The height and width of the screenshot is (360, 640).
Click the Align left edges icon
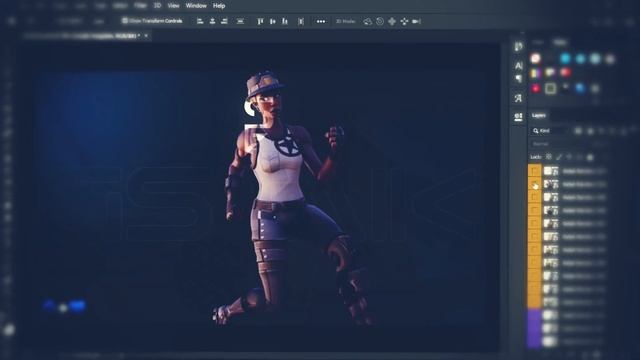200,21
